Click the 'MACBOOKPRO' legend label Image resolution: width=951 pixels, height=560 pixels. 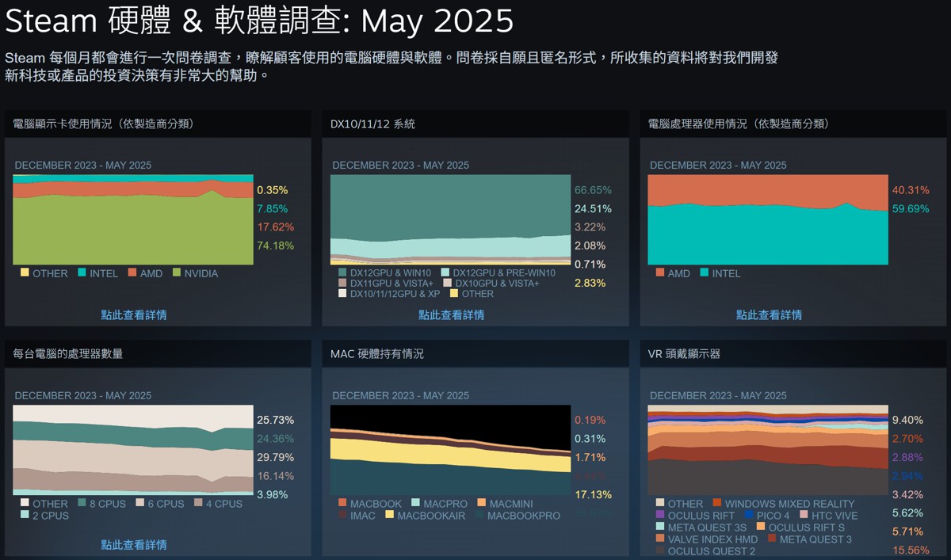coord(523,516)
